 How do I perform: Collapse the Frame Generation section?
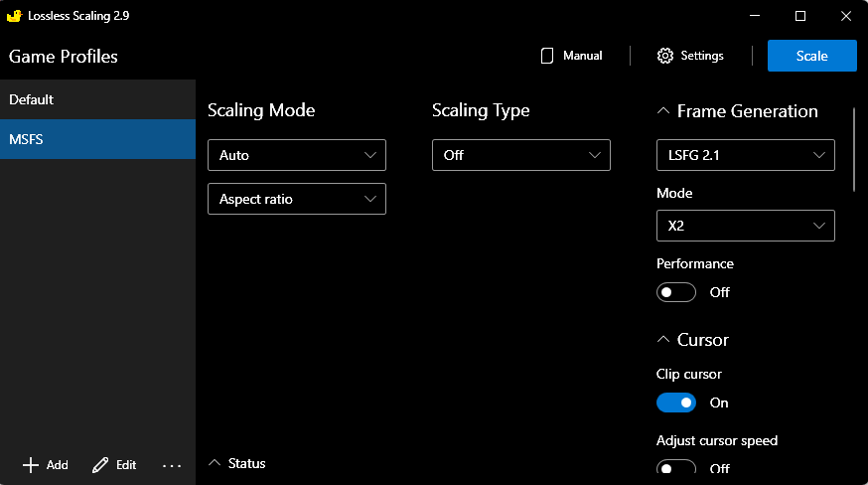pos(662,111)
